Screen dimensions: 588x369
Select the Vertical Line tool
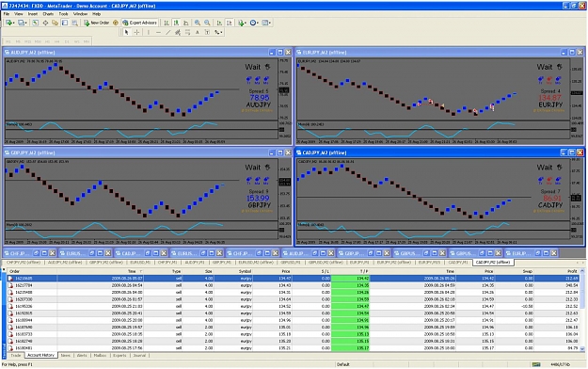tap(149, 32)
